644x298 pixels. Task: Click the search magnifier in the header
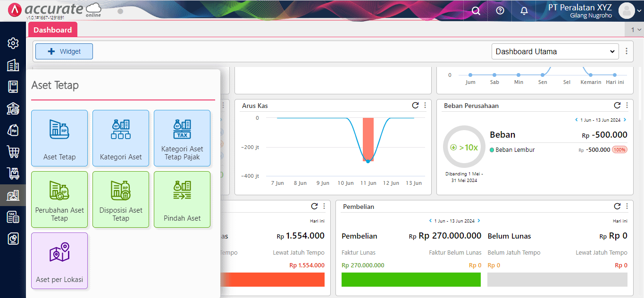tap(476, 10)
